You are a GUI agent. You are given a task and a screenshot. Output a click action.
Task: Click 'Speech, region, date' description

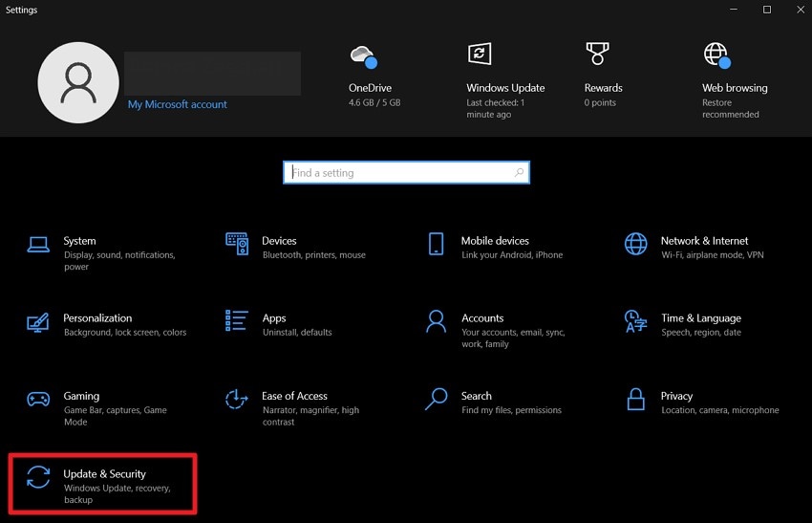point(700,332)
